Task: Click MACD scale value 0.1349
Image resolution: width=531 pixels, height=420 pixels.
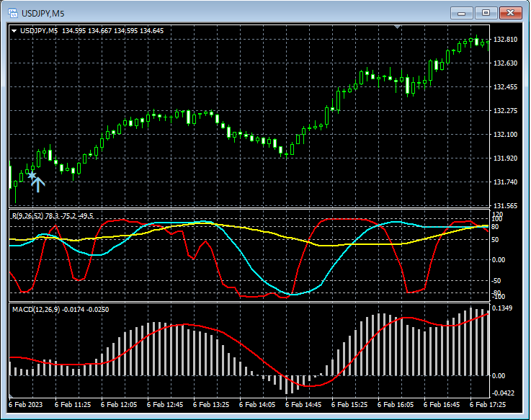Action: point(502,308)
